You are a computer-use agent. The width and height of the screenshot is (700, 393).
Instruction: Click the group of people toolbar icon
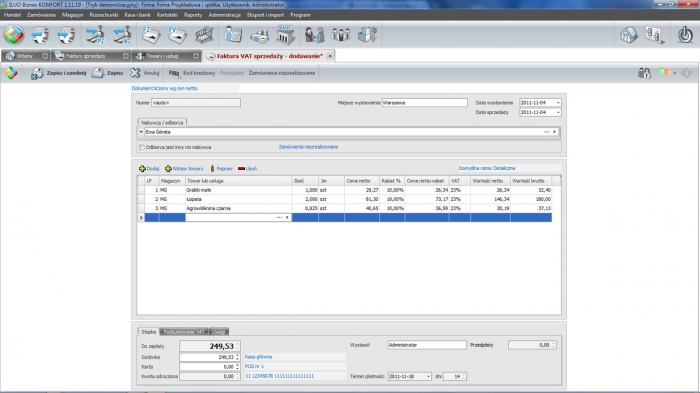341,35
